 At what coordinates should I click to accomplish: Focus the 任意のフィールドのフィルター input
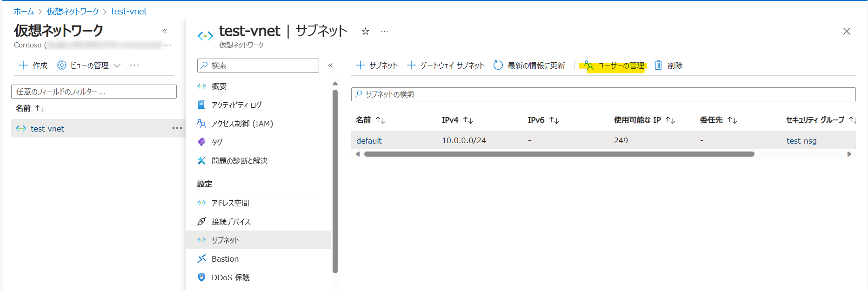[94, 92]
